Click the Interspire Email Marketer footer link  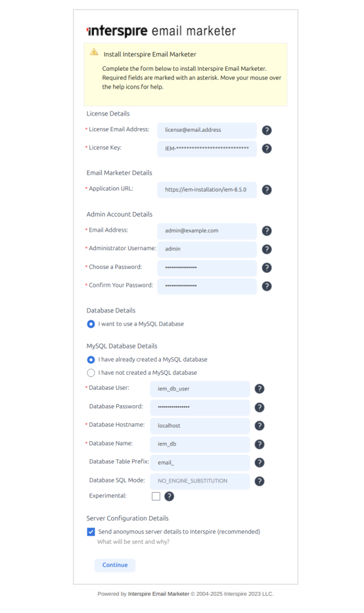point(159,594)
